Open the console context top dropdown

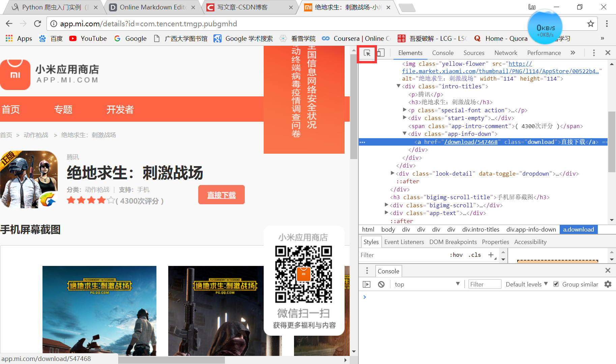click(427, 284)
